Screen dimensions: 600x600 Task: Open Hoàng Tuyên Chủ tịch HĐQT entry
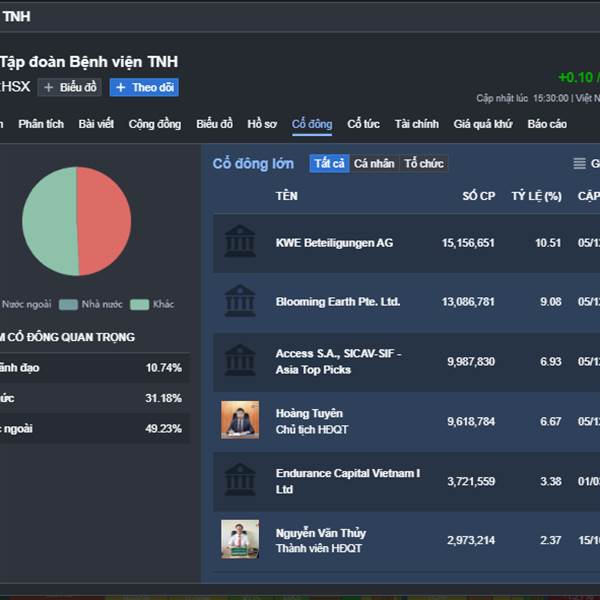tap(312, 421)
